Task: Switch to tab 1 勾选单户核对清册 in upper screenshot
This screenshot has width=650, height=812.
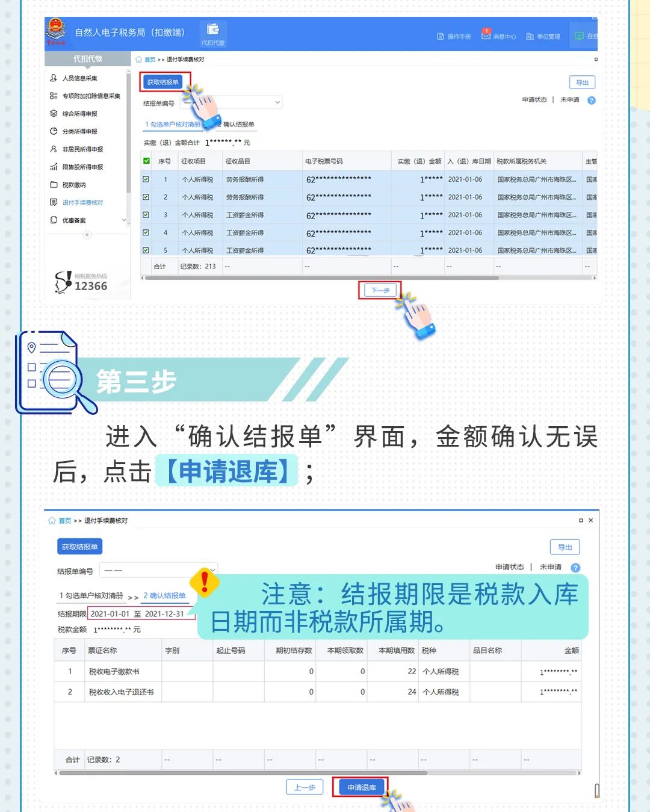Action: point(172,125)
